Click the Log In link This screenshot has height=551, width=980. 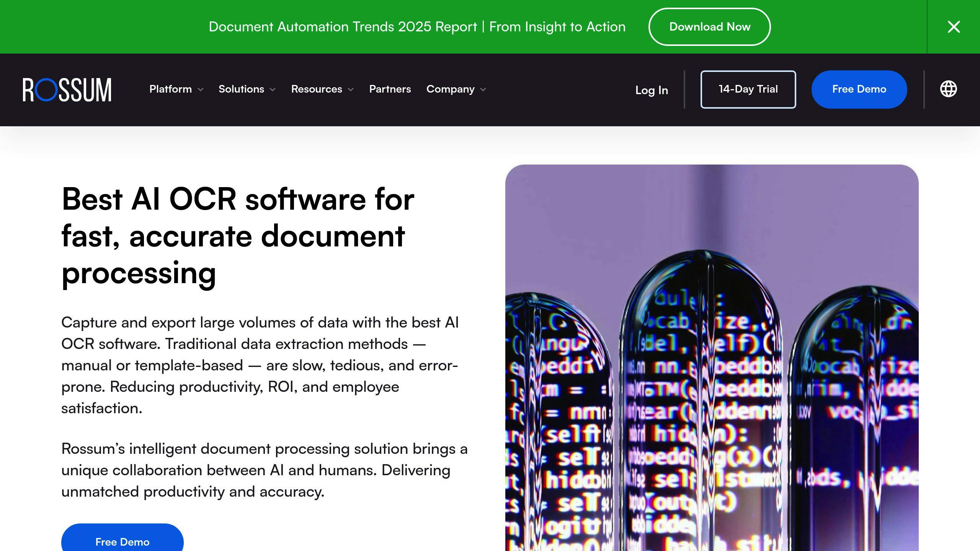[652, 90]
